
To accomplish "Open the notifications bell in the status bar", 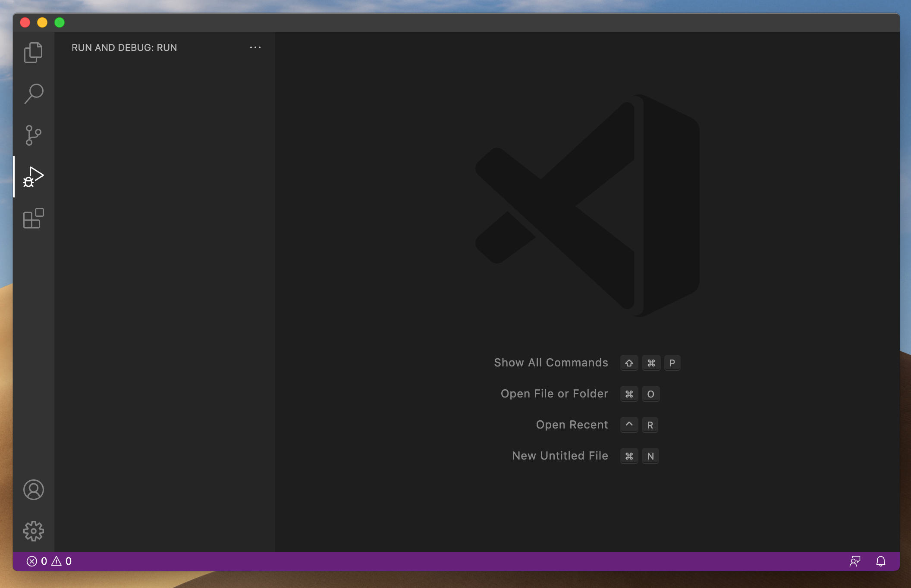I will (x=882, y=561).
